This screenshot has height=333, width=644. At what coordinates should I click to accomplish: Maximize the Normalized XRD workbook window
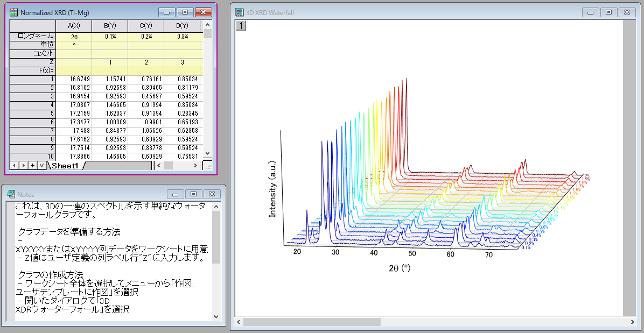(185, 13)
